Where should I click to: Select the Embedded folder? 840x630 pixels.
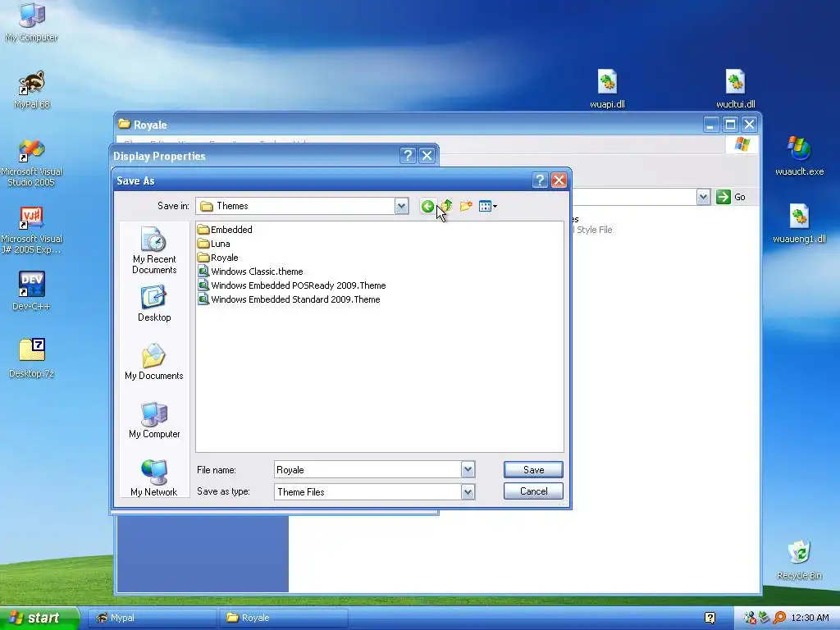[x=225, y=230]
